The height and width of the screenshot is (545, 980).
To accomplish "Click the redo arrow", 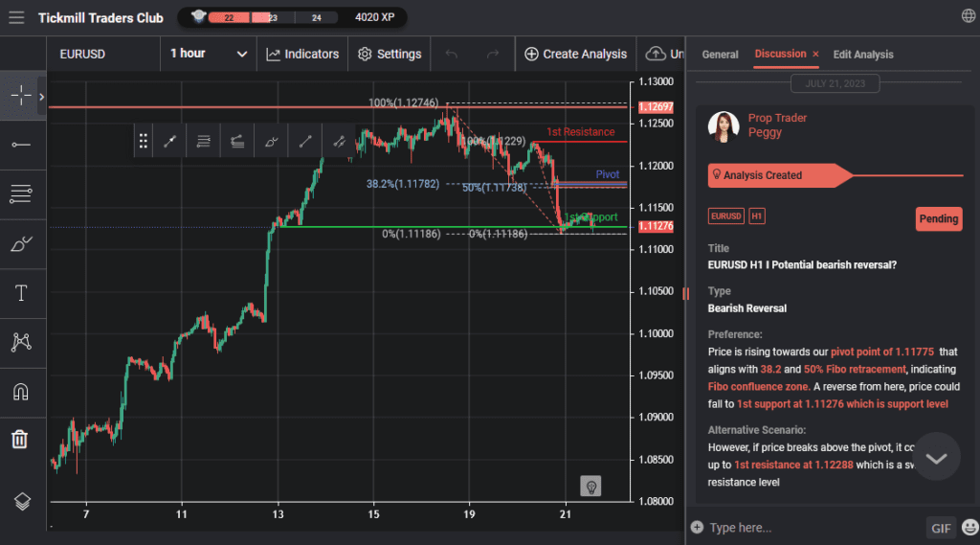I will [493, 55].
